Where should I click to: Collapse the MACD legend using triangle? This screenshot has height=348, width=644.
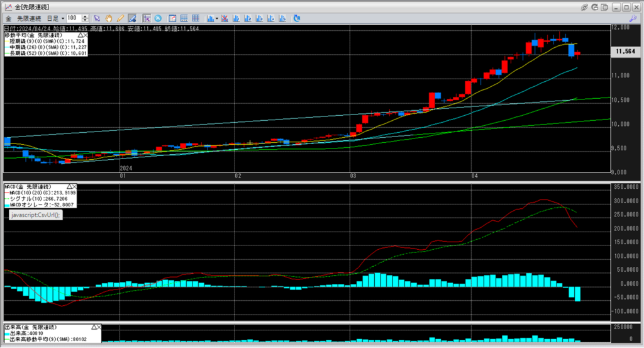[x=68, y=187]
